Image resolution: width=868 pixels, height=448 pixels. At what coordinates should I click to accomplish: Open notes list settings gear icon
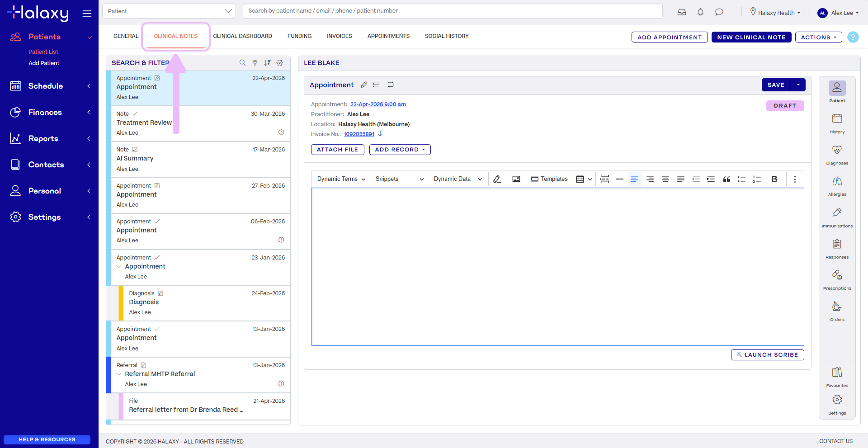(280, 63)
